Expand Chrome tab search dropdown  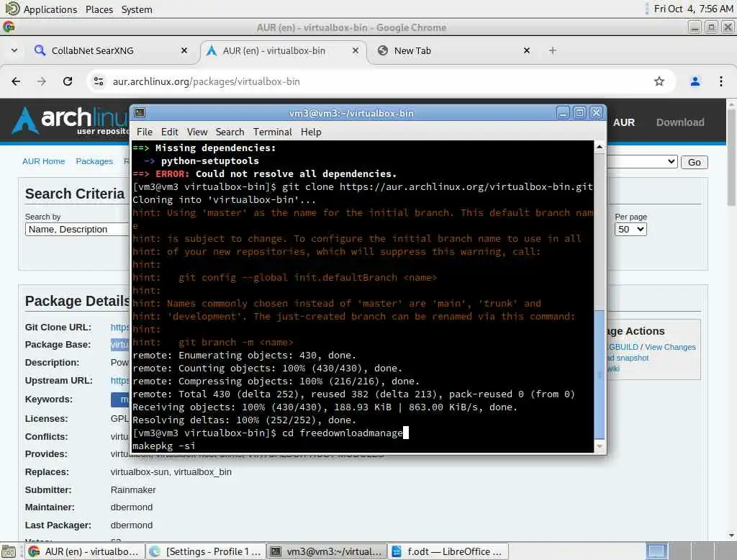pyautogui.click(x=14, y=50)
